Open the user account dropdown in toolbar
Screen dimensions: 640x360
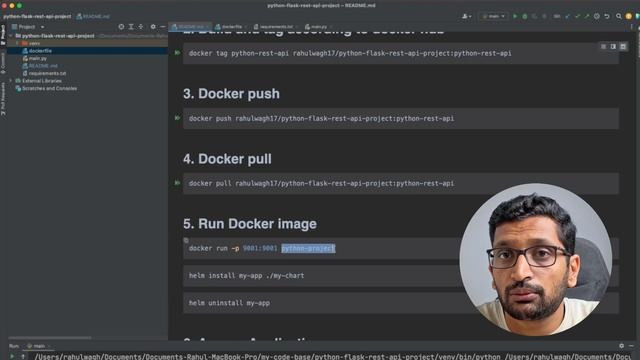[467, 16]
